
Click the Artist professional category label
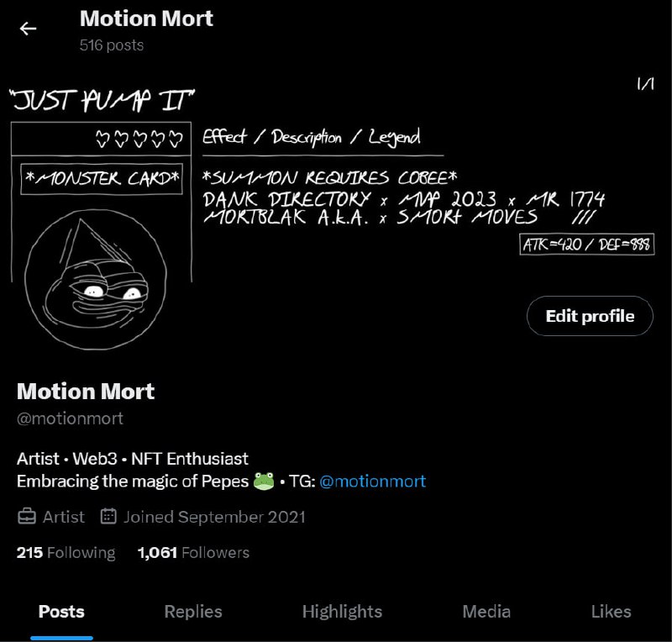point(64,517)
